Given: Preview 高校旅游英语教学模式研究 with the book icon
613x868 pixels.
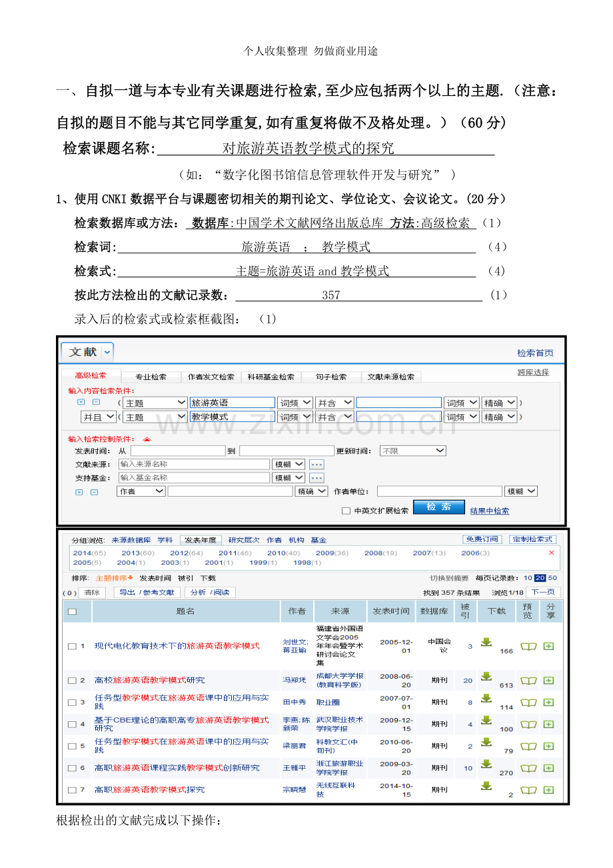Looking at the screenshot, I should coord(528,681).
